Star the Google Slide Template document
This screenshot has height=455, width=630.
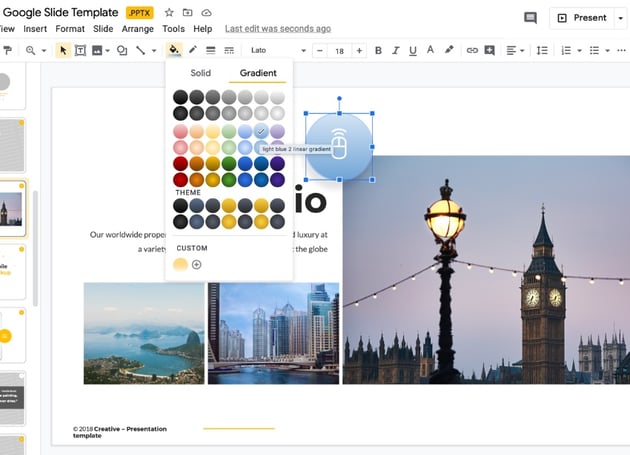coord(169,13)
